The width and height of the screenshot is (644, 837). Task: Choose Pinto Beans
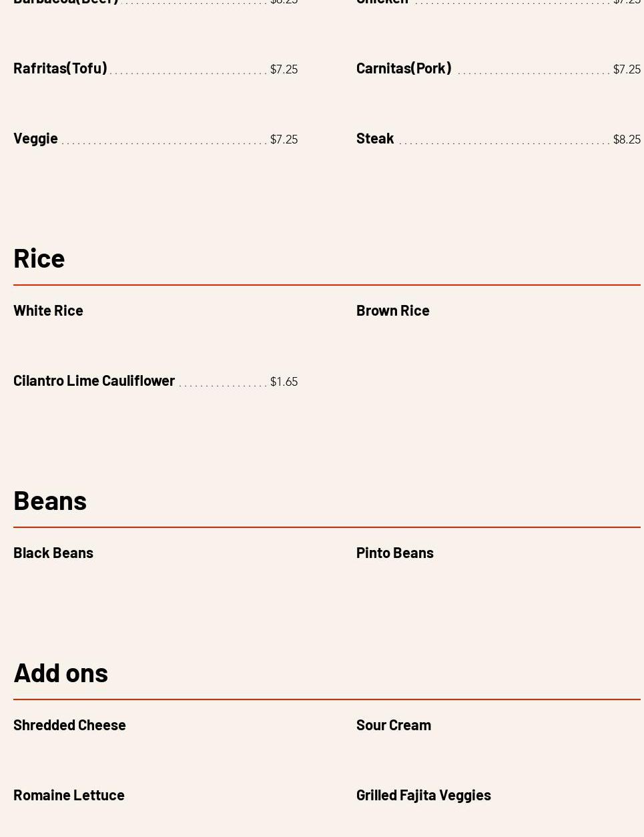[394, 553]
